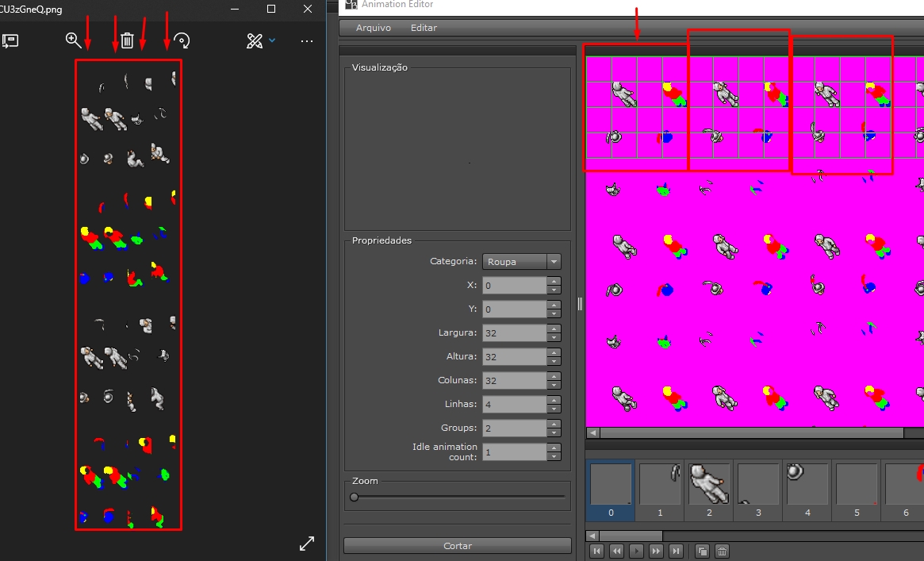Image resolution: width=924 pixels, height=561 pixels.
Task: Play the animation
Action: click(x=636, y=551)
